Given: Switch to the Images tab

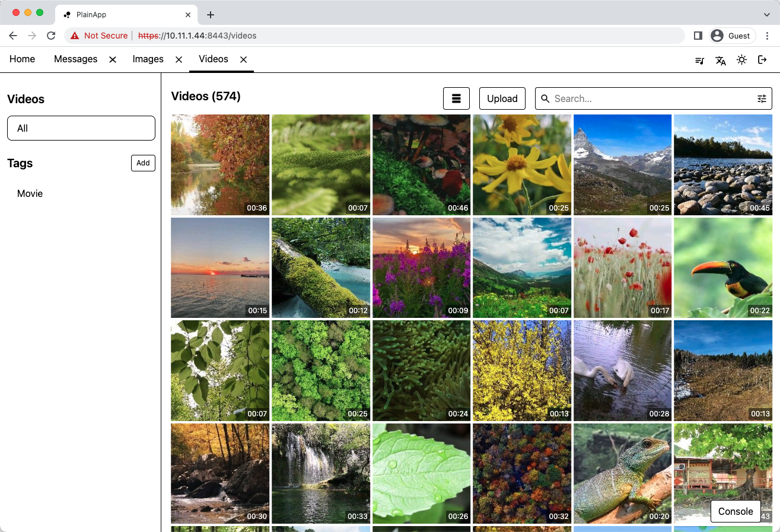Looking at the screenshot, I should [148, 59].
